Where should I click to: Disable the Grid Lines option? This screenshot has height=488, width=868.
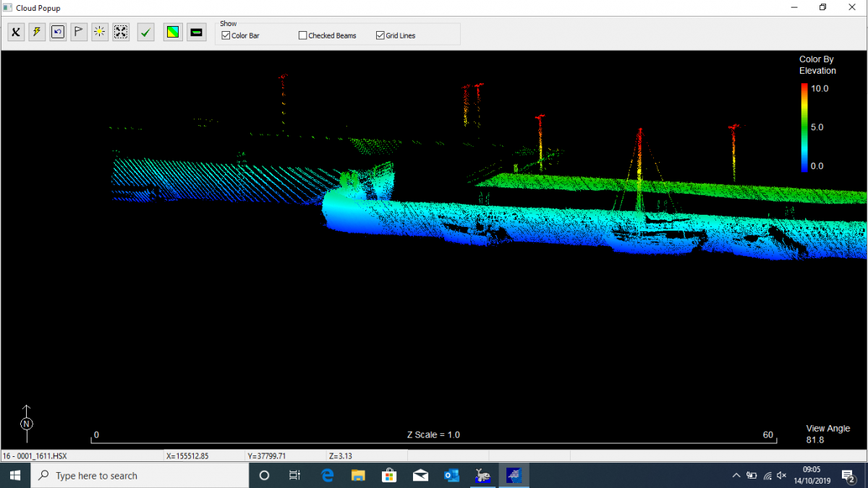[379, 35]
